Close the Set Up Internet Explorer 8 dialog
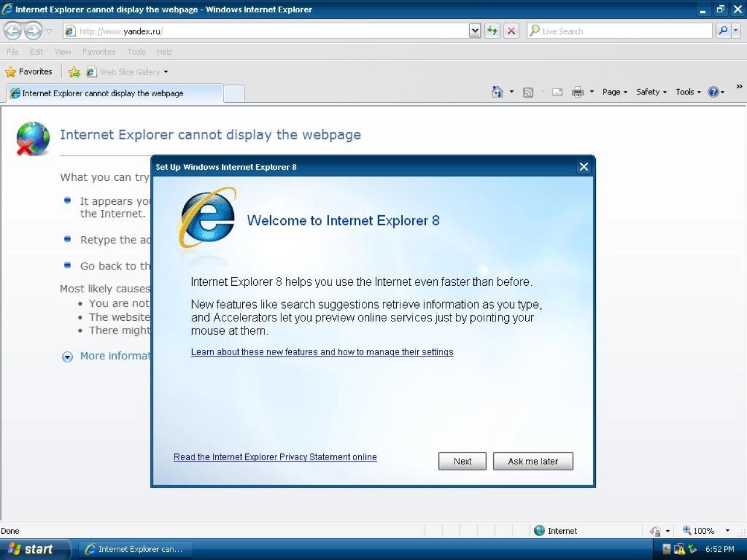Screen dimensions: 747x560 point(584,167)
